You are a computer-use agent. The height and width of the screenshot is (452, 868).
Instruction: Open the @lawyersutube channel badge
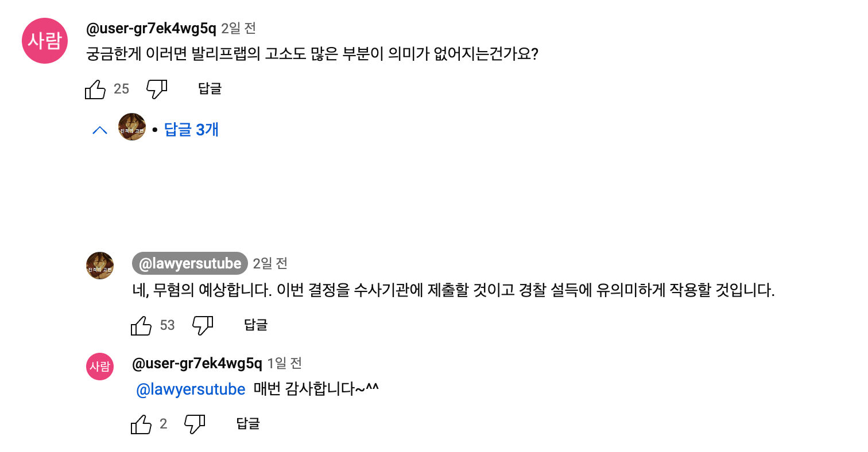[x=190, y=263]
